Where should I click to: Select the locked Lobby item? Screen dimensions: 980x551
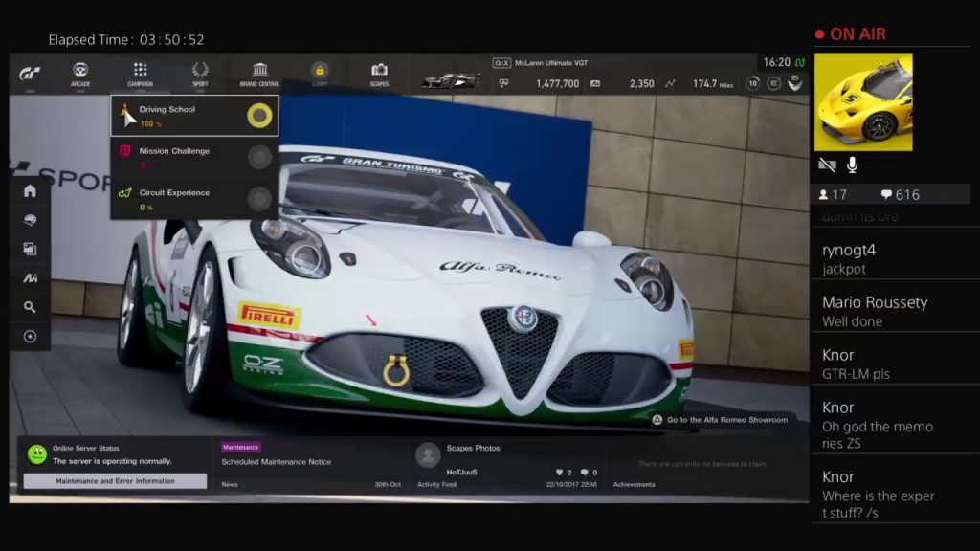pos(320,75)
